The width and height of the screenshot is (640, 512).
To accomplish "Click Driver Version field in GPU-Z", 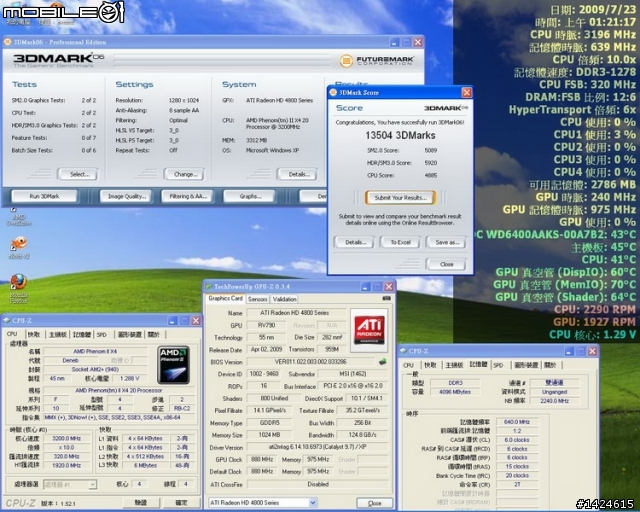I will coord(318,447).
